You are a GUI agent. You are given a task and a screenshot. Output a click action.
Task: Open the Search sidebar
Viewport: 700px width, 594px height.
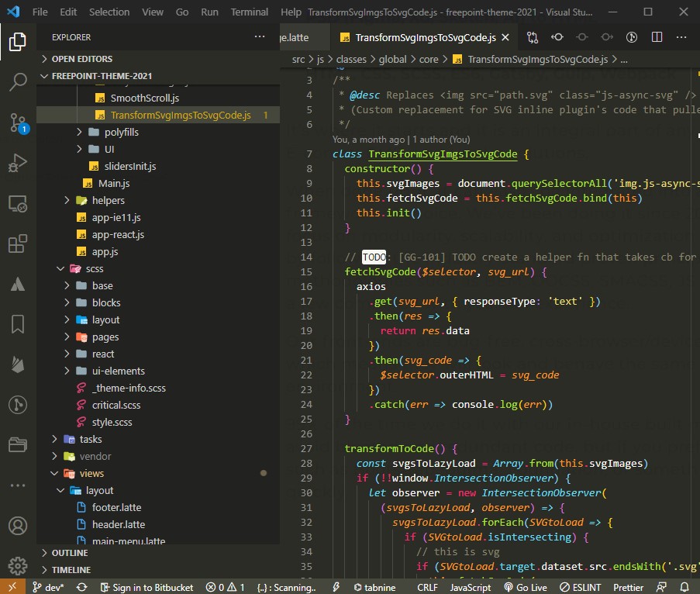coord(18,82)
